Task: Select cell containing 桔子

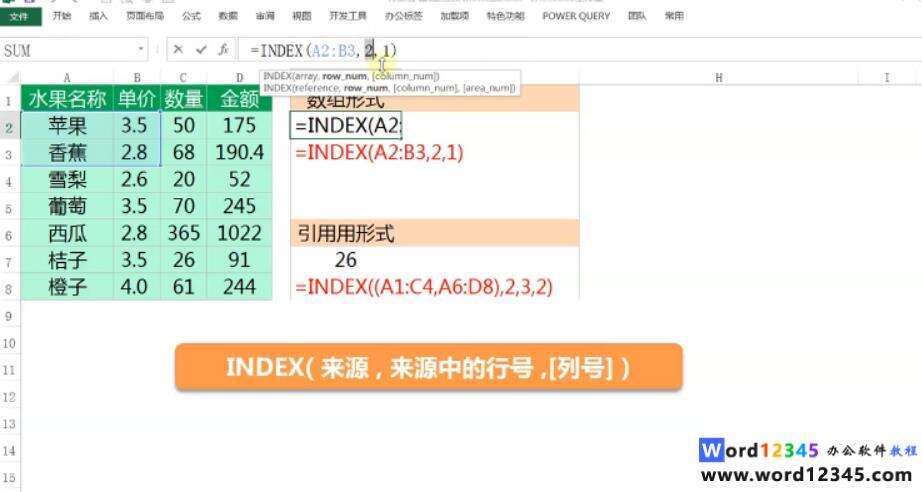Action: click(67, 260)
